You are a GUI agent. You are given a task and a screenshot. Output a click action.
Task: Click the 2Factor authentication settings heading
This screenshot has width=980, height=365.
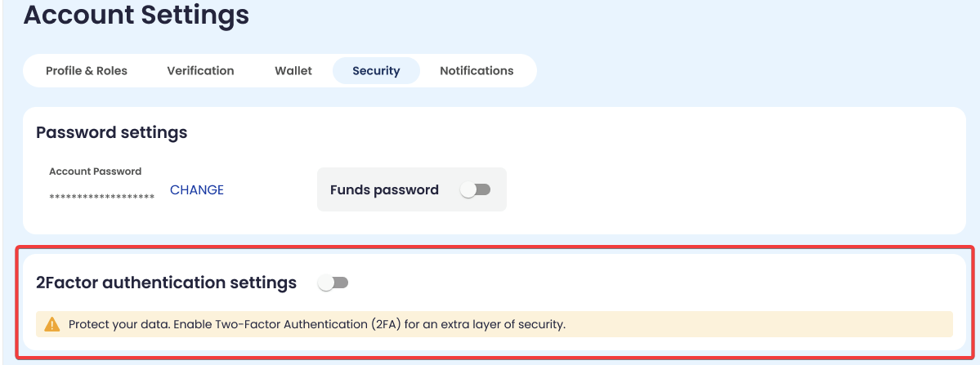(166, 283)
